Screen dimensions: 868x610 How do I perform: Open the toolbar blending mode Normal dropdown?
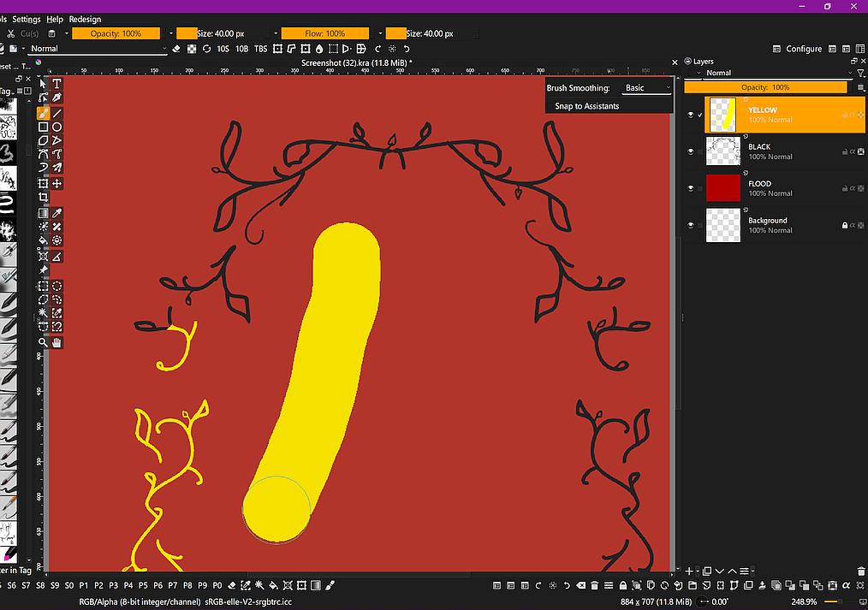tap(97, 49)
